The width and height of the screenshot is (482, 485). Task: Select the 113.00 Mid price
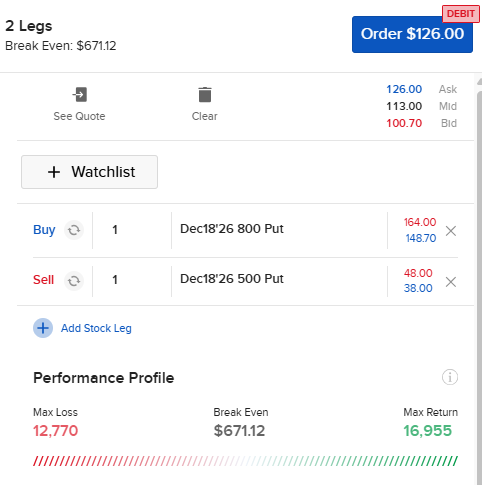pyautogui.click(x=404, y=106)
